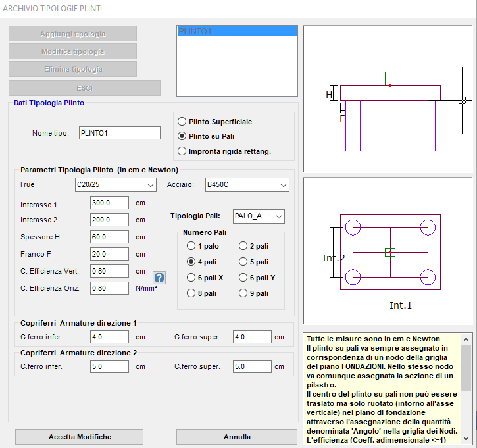Choose 6 pali Y option
Screen dimensions: 477x448
243,278
